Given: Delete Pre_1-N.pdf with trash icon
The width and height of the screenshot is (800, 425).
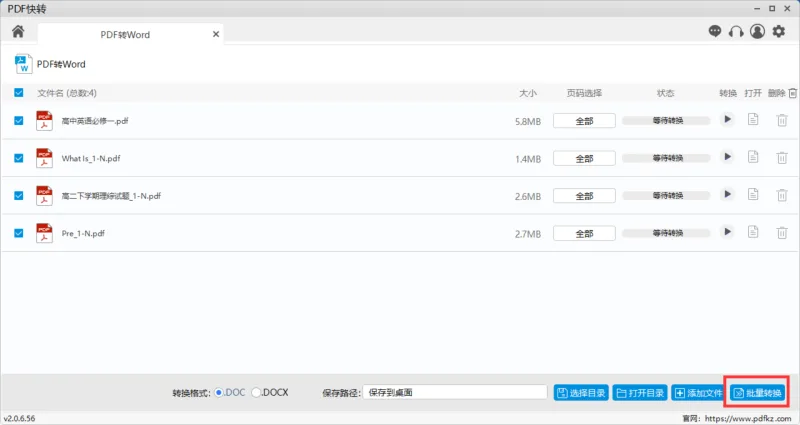Looking at the screenshot, I should tap(782, 233).
